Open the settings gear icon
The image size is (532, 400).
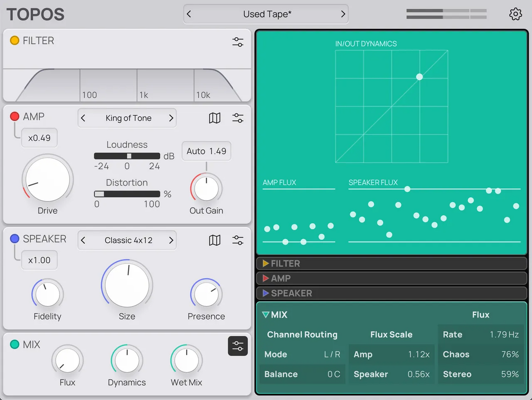pos(515,14)
